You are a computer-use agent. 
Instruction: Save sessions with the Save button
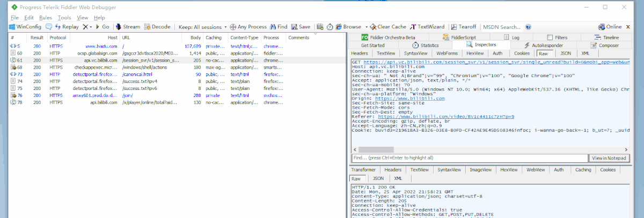(301, 26)
